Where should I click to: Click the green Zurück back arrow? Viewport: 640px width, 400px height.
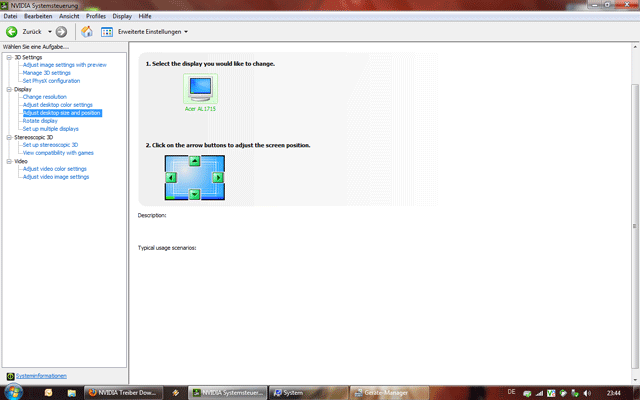(x=11, y=31)
